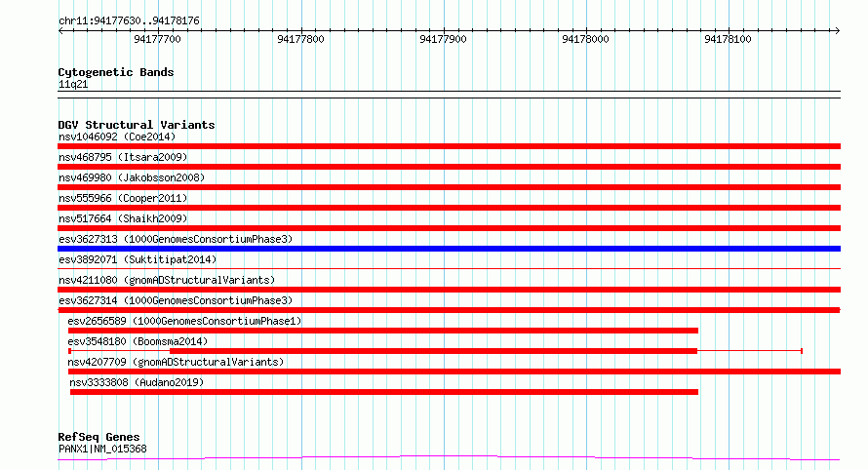Click the thin red line for esv3892071
868x470 pixels.
coord(449,269)
